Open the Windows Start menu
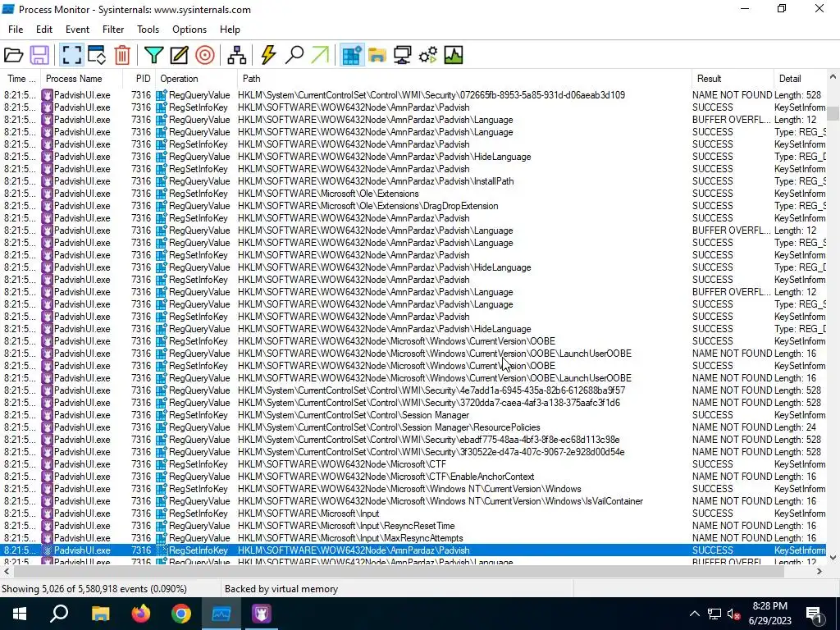Viewport: 840px width, 630px height. [20, 614]
